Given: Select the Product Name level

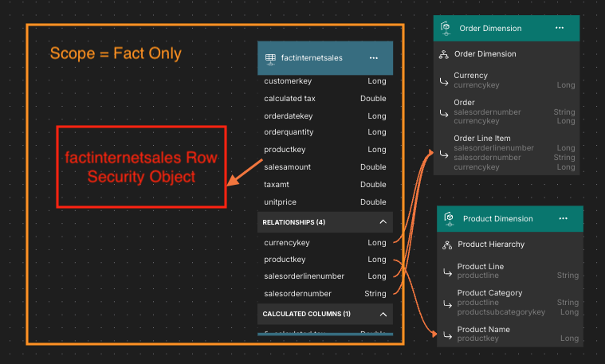Looking at the screenshot, I should click(484, 329).
